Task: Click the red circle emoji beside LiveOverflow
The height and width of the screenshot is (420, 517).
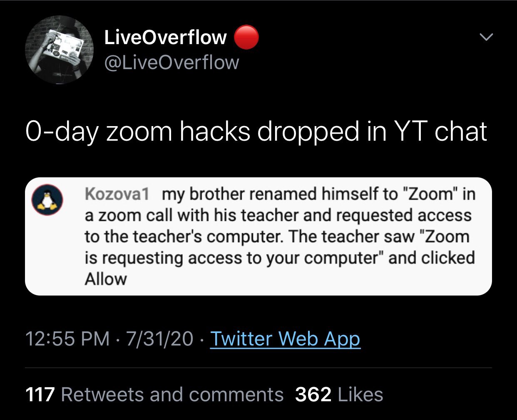Action: click(246, 37)
